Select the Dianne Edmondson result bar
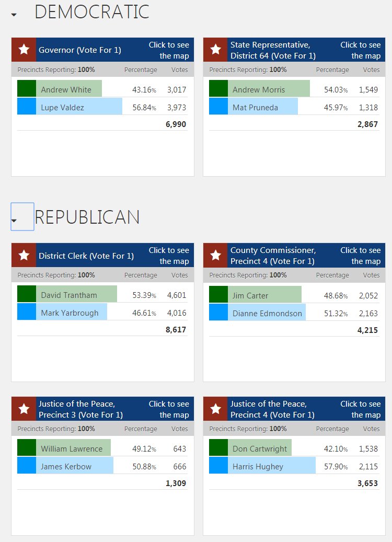 coord(267,312)
